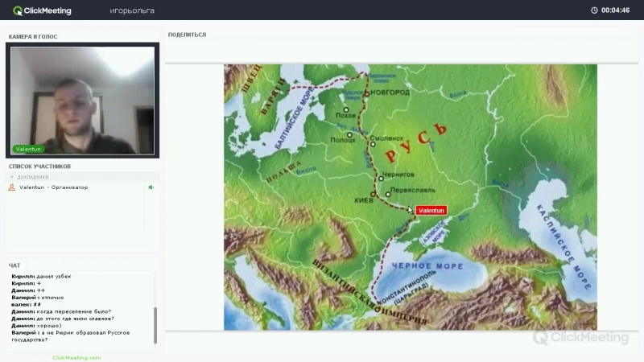Collapse the Список участников panel header
This screenshot has height=362, width=644.
click(39, 167)
